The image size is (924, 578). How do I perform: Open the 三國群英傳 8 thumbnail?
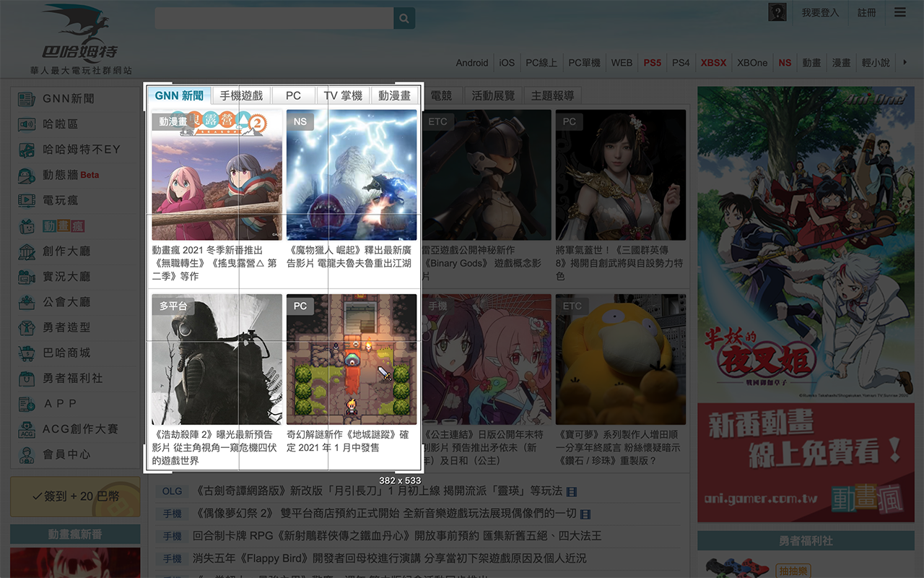point(621,175)
